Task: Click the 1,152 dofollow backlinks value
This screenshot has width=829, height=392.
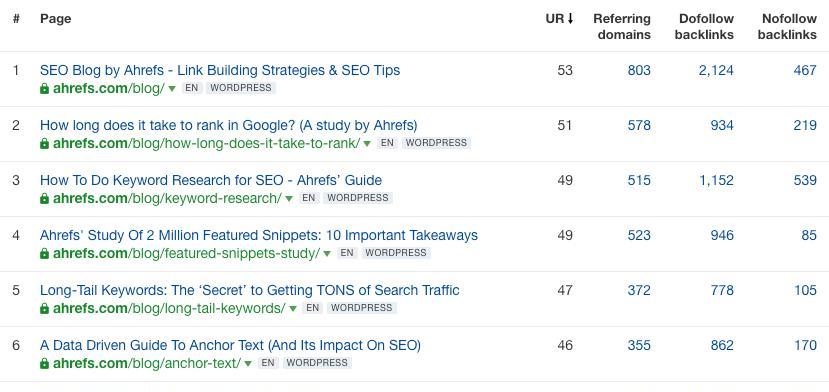Action: click(716, 180)
